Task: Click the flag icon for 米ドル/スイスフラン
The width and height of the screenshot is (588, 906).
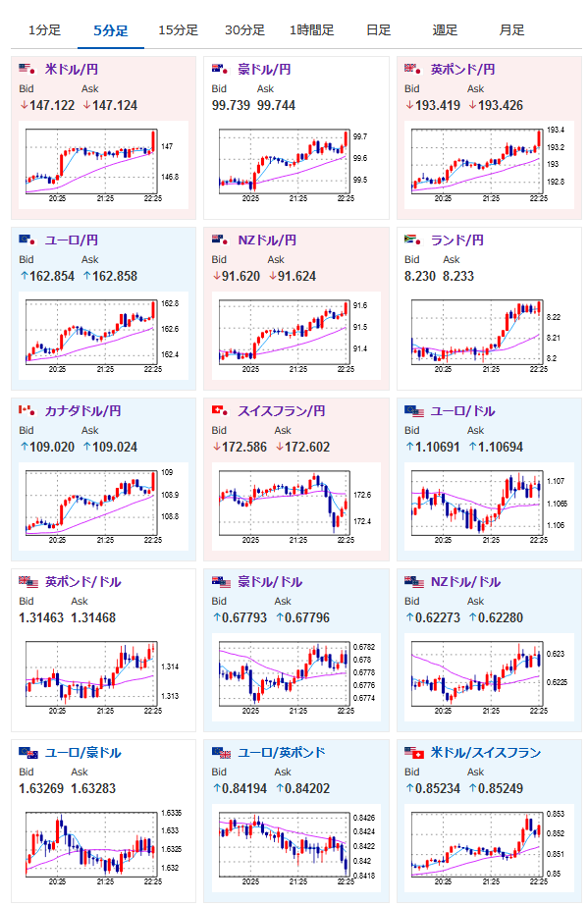Action: pyautogui.click(x=414, y=752)
